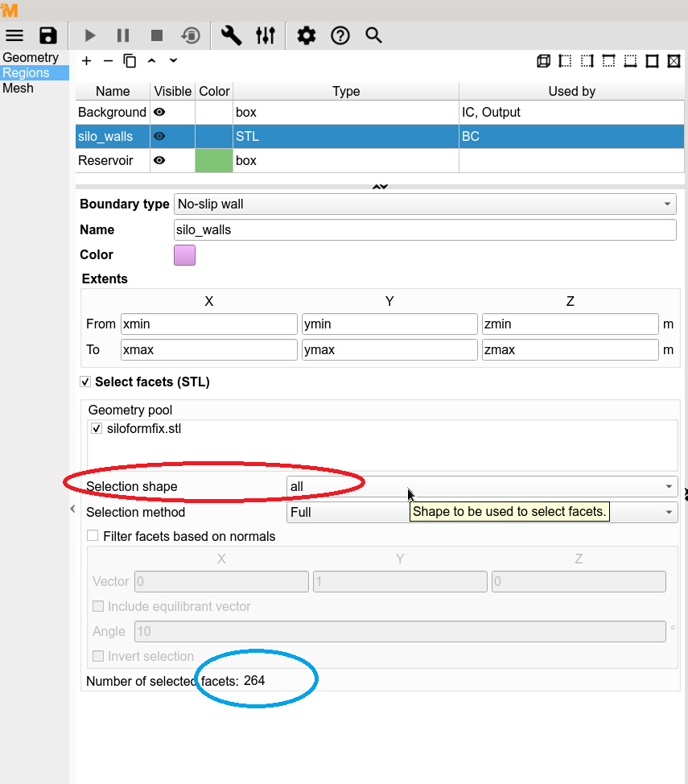Viewport: 688px width, 784px height.
Task: Click the stop simulation button
Action: 157,35
